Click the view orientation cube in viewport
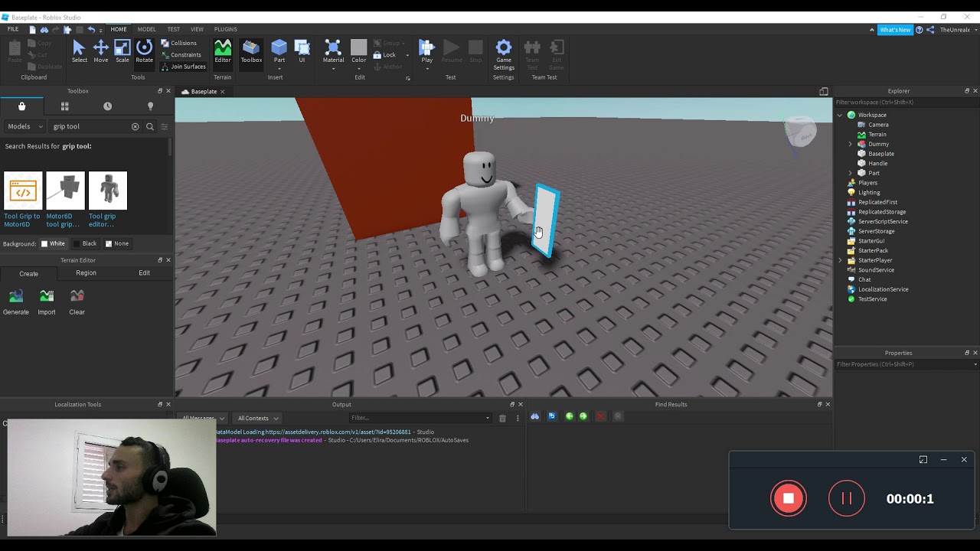 [801, 132]
